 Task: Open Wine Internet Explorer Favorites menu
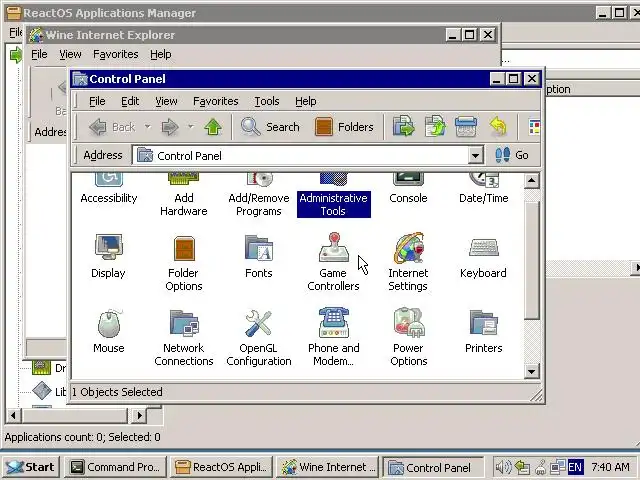click(116, 54)
